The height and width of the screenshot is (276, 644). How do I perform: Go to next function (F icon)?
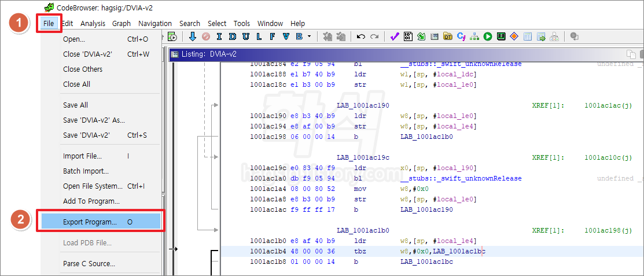point(272,36)
